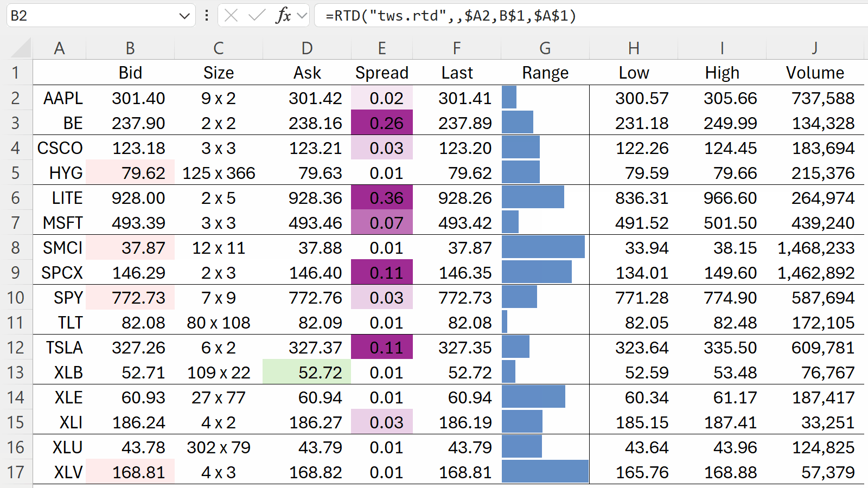Select the AAPL ticker cell
The image size is (868, 488).
tap(60, 98)
